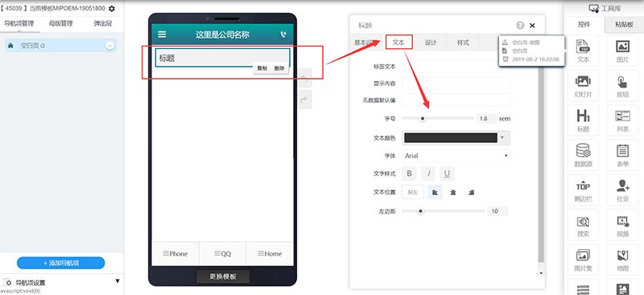Click the 更换模板 button
Image resolution: width=644 pixels, height=295 pixels.
click(223, 277)
